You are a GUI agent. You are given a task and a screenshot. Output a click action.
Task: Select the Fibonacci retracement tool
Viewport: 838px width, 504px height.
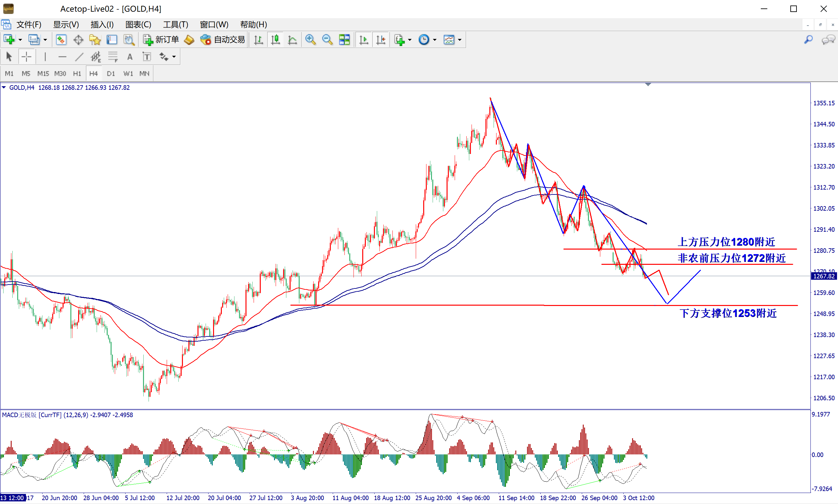[x=113, y=57]
